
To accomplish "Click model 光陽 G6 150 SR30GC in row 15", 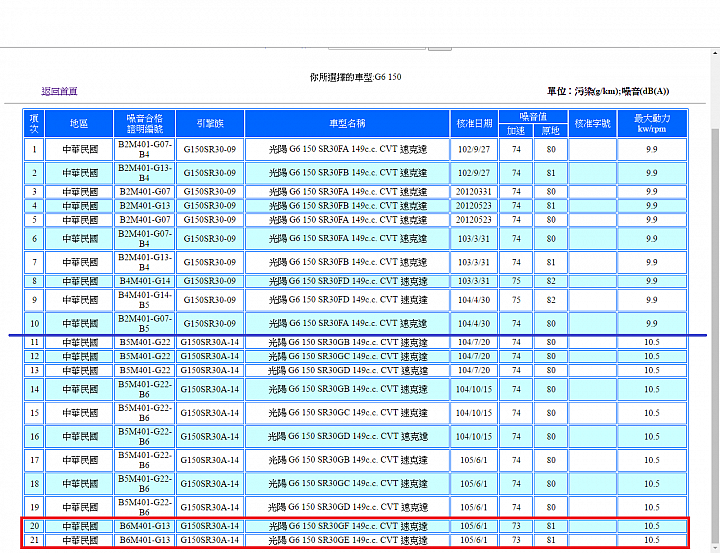I will tap(347, 413).
